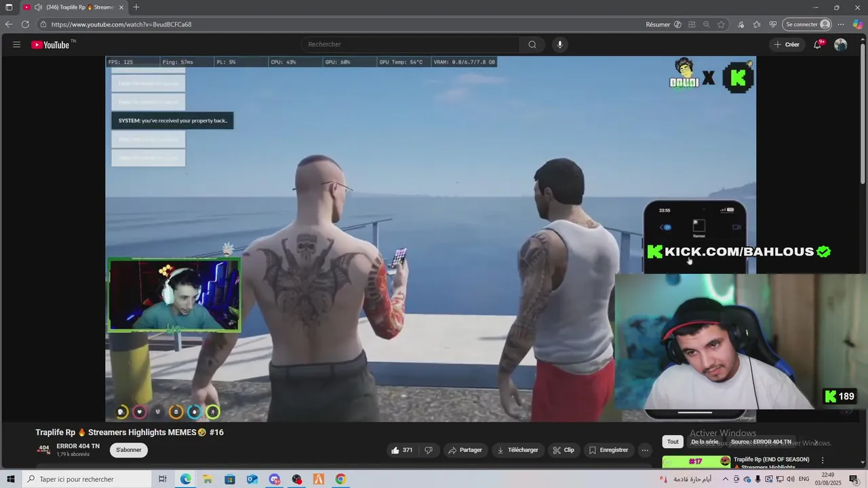The image size is (868, 488).
Task: Open the ERROR 404 TN channel avatar
Action: 43,450
